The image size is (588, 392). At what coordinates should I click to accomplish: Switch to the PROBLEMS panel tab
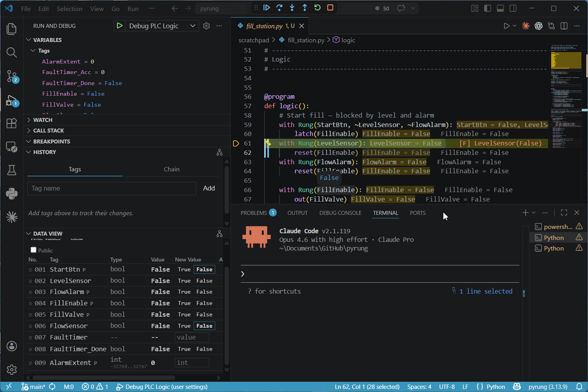pos(258,213)
